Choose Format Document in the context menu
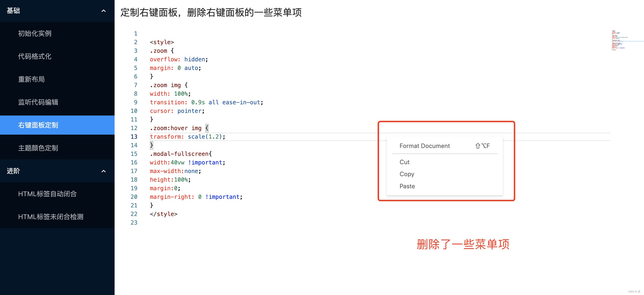Screen dimensions: 644x295 (424, 146)
